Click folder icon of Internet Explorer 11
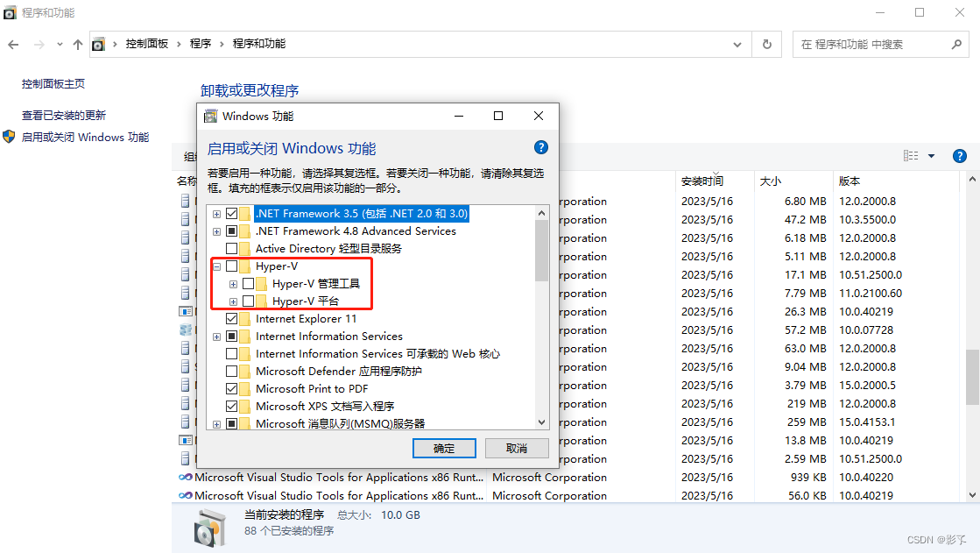The height and width of the screenshot is (553, 980). 245,318
